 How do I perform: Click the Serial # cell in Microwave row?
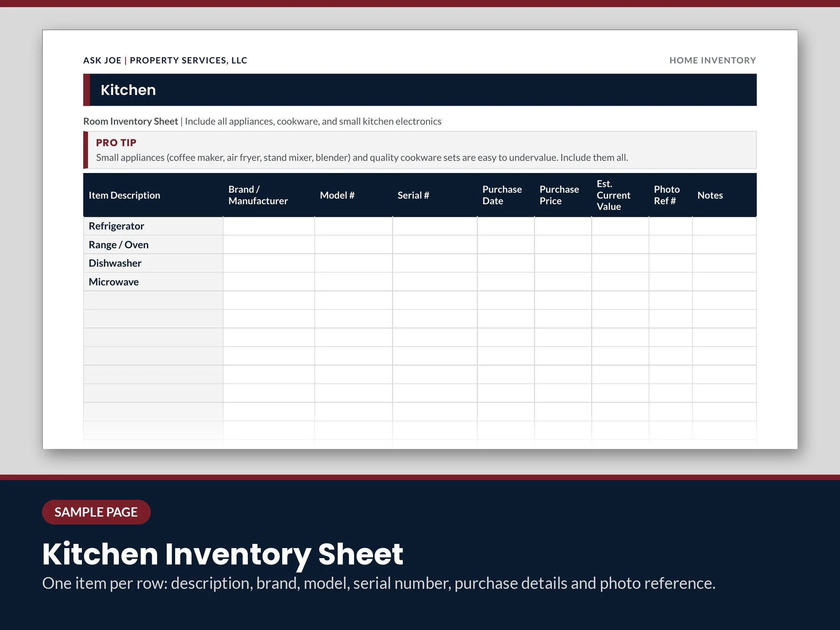point(435,282)
